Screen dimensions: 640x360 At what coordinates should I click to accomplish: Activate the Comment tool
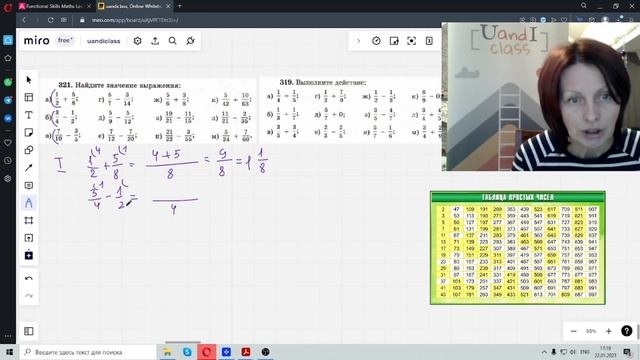tap(29, 186)
